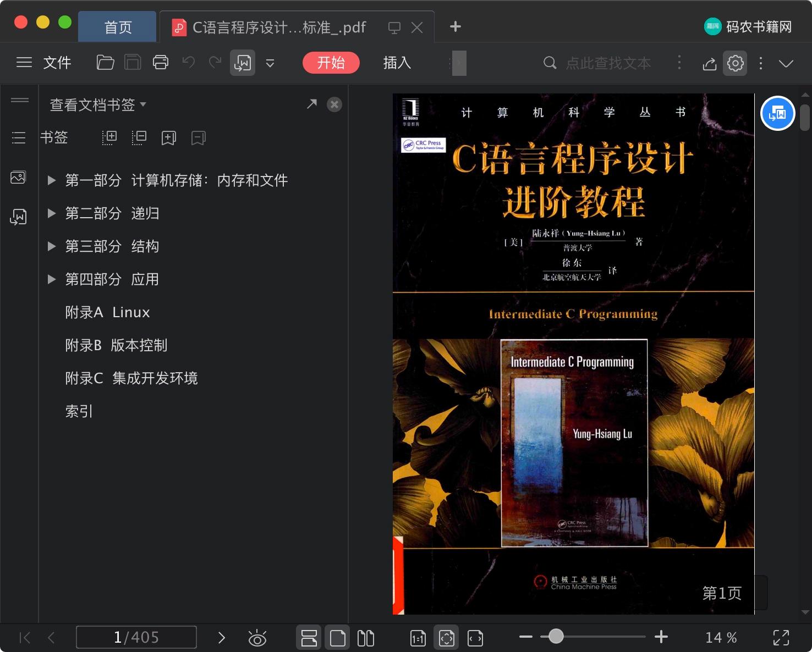Jump to 附录C 集成开发环境 bookmark
This screenshot has height=652, width=812.
131,378
